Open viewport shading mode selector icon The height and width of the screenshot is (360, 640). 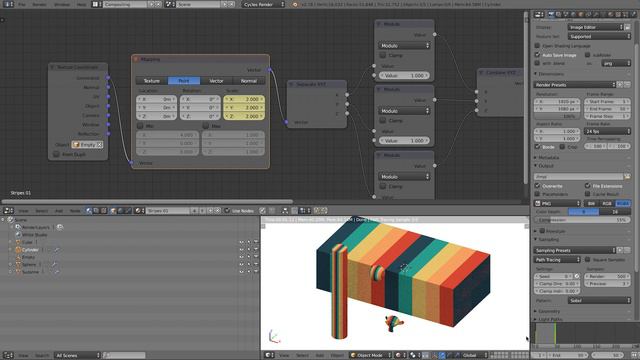tap(400, 356)
